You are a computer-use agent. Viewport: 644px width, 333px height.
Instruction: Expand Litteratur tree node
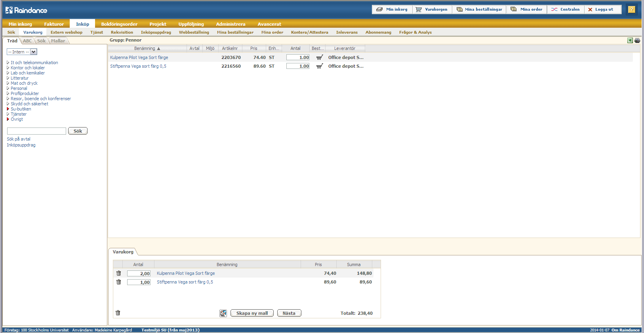point(8,78)
